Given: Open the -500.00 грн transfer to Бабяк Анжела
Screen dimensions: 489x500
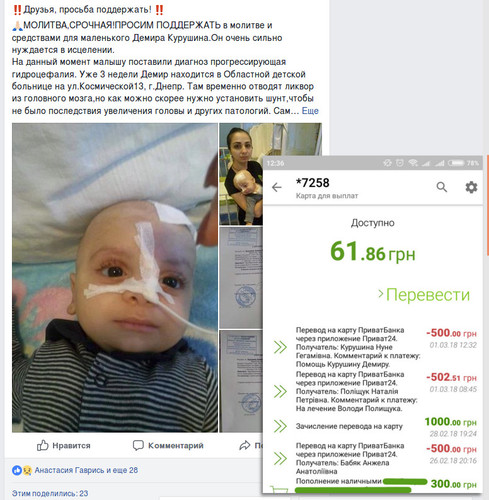Looking at the screenshot, I should click(375, 458).
